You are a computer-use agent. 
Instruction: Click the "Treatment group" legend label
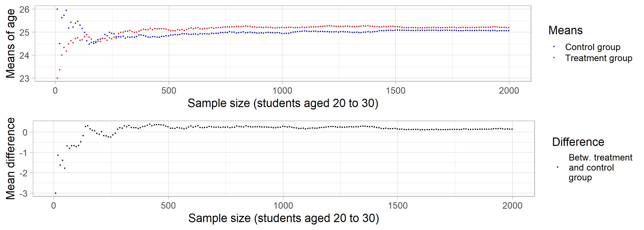(598, 58)
